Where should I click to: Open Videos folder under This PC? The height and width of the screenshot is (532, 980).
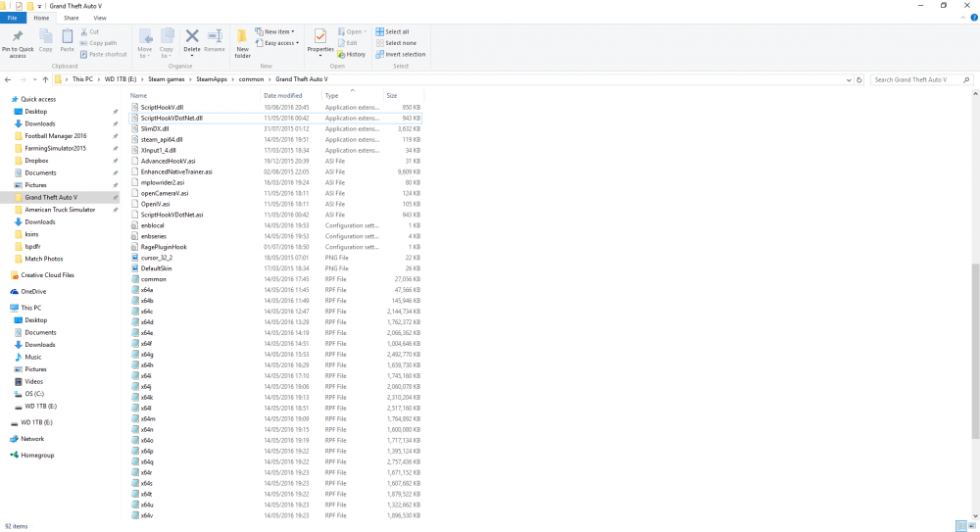(x=33, y=381)
